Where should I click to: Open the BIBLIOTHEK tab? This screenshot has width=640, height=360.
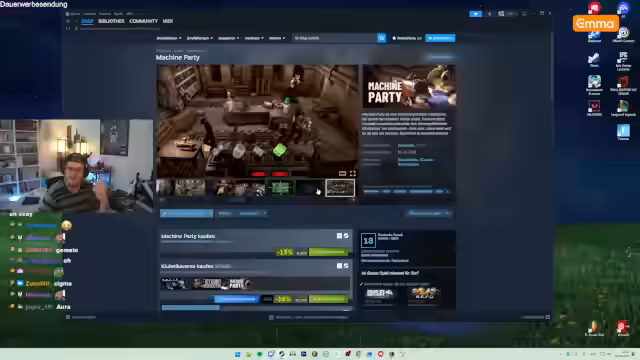tap(111, 21)
